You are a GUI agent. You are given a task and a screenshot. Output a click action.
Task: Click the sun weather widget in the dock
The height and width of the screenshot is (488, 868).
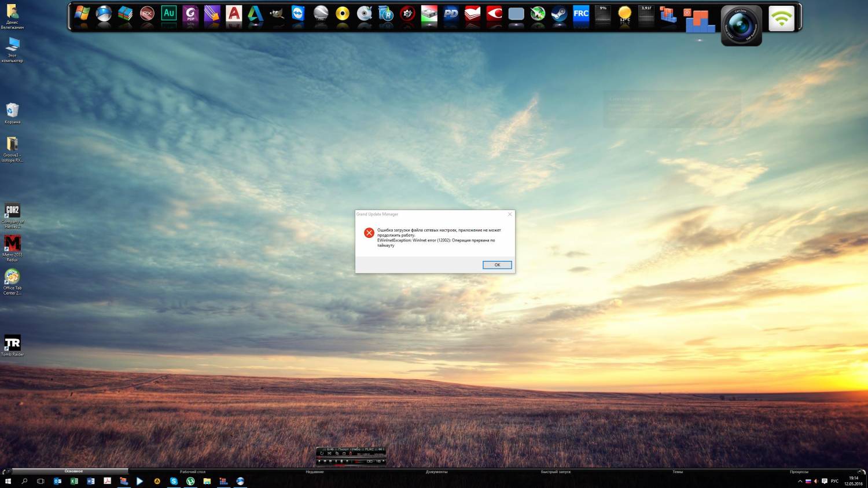(x=624, y=14)
